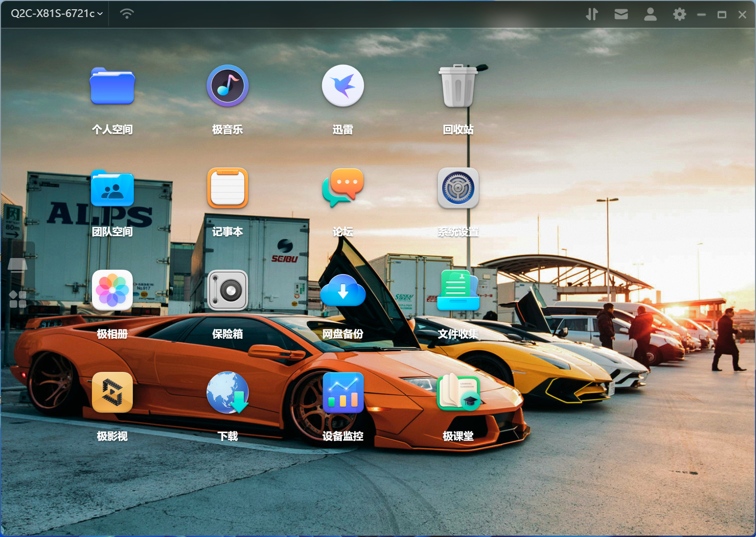
Task: Launch the 记事本 notepad app
Action: coord(227,189)
